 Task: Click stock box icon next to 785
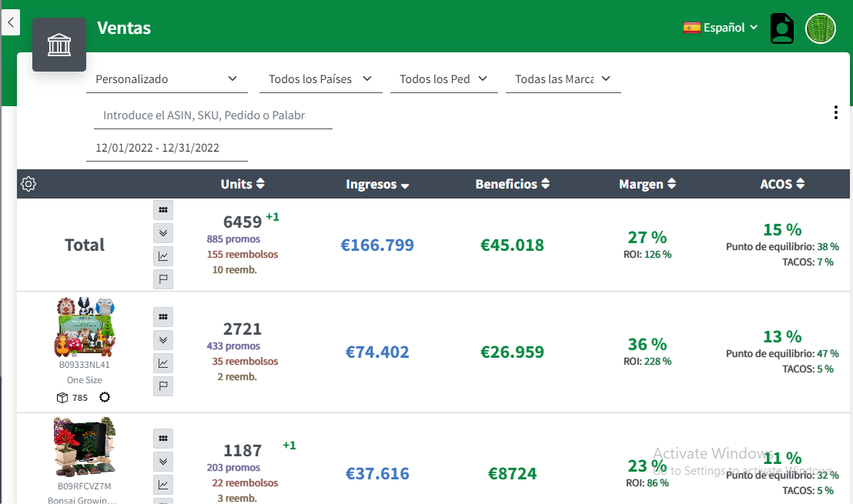[x=62, y=398]
